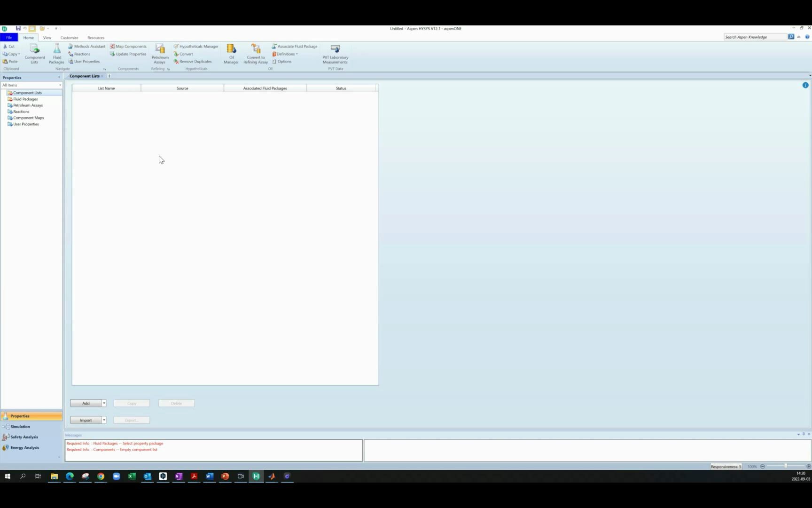Open PVT Laboratory Measurements
The height and width of the screenshot is (508, 812).
pyautogui.click(x=335, y=53)
